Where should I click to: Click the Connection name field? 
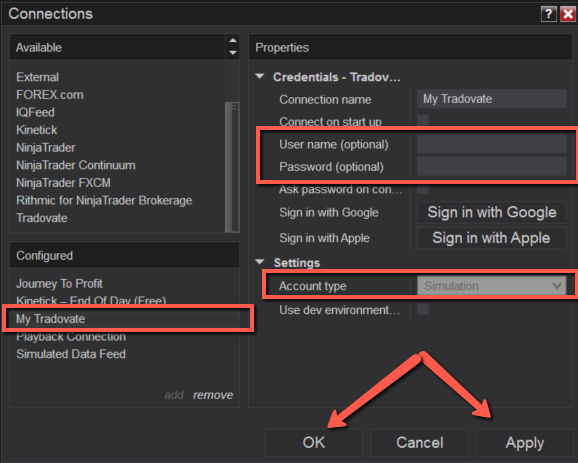tap(491, 99)
